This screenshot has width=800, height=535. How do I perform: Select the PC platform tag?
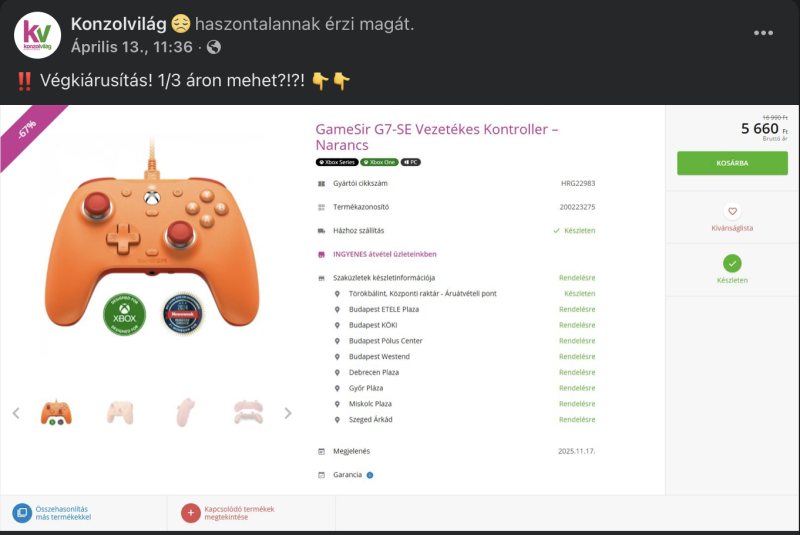411,162
